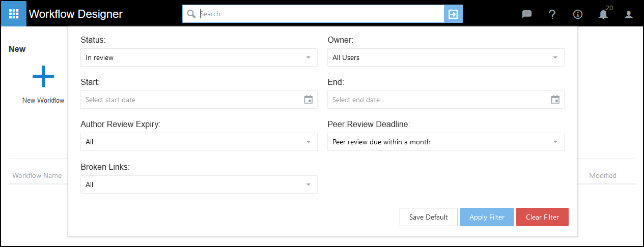Open the Author Review Expiry dropdown
Image resolution: width=644 pixels, height=247 pixels.
click(x=199, y=142)
